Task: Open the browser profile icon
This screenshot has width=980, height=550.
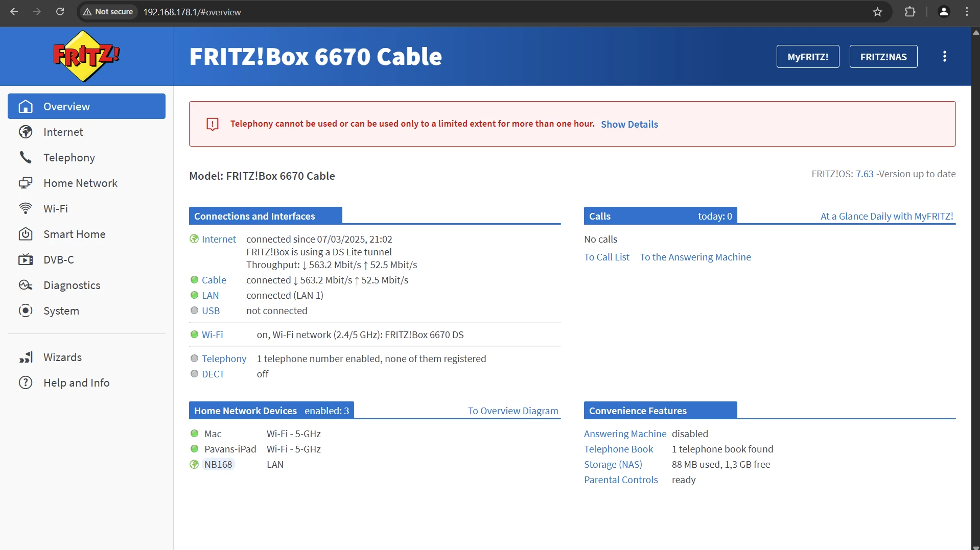Action: click(x=944, y=12)
